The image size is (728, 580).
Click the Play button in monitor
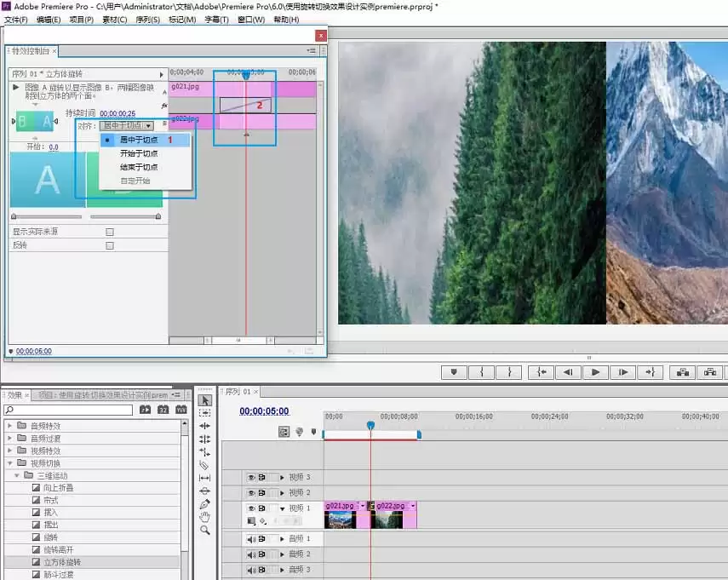coord(595,372)
